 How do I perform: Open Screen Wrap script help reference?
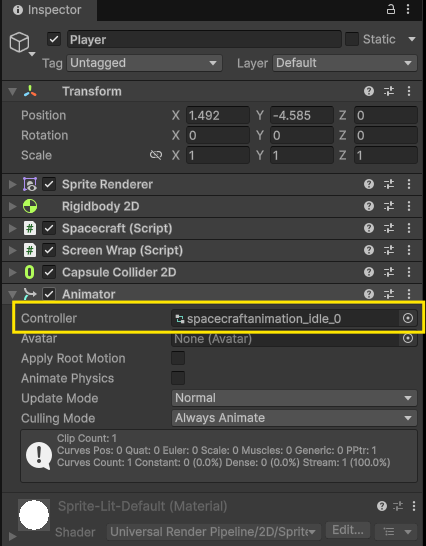tap(369, 250)
